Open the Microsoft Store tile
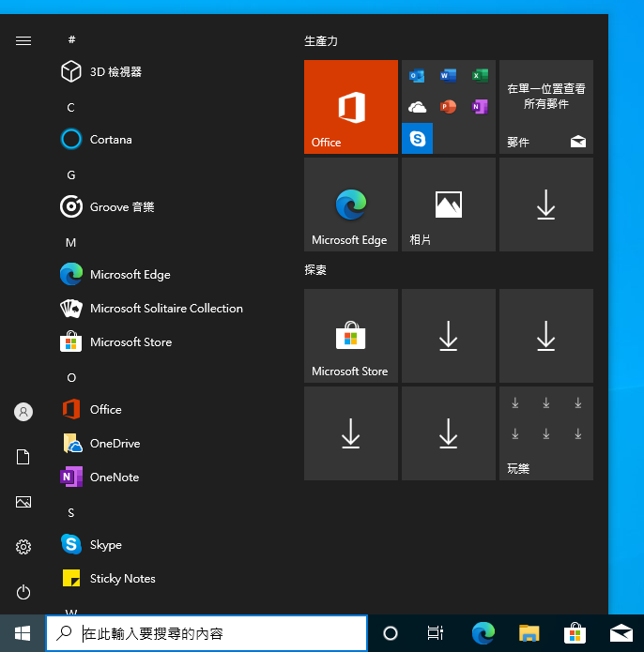Screen dimensions: 644x652 [351, 336]
